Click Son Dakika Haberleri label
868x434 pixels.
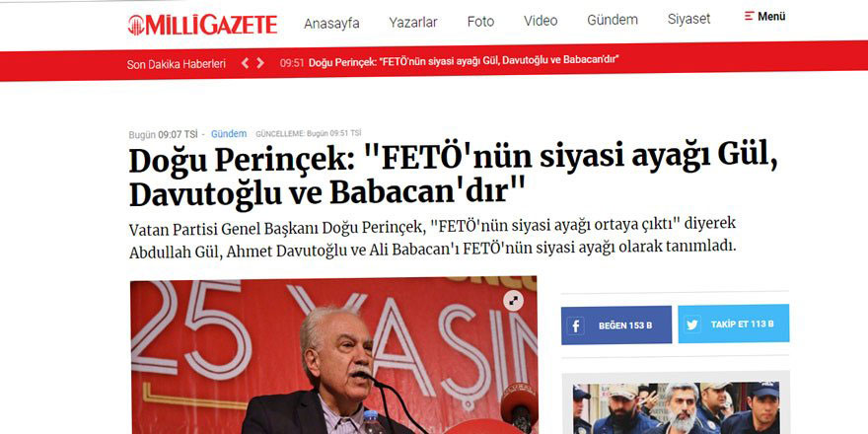176,64
